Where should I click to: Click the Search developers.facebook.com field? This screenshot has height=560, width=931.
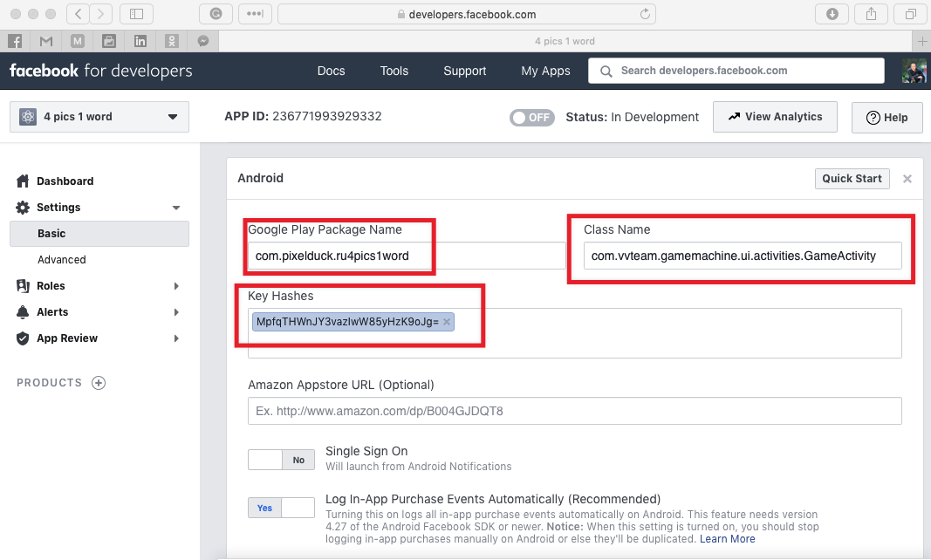coord(736,71)
